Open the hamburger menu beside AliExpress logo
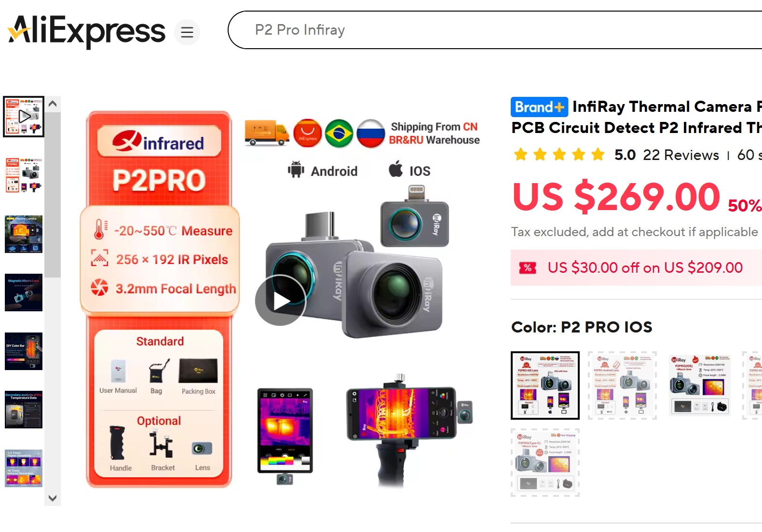Image resolution: width=762 pixels, height=532 pixels. (187, 32)
